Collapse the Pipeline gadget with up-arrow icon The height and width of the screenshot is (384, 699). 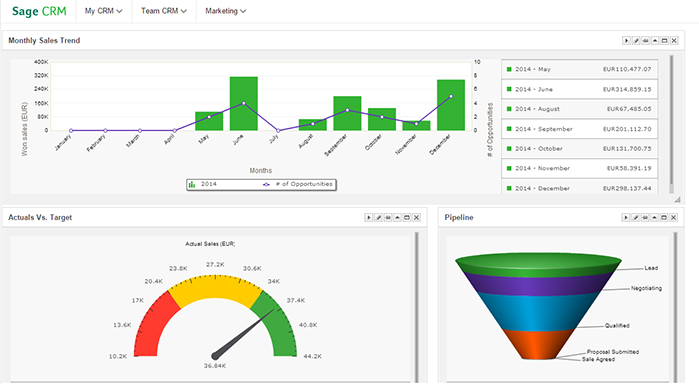pos(654,218)
